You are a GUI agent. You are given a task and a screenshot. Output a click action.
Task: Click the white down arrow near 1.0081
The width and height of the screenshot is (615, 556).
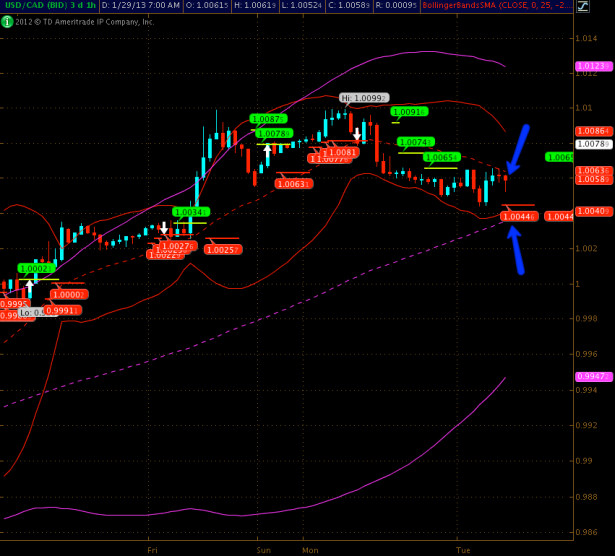356,133
